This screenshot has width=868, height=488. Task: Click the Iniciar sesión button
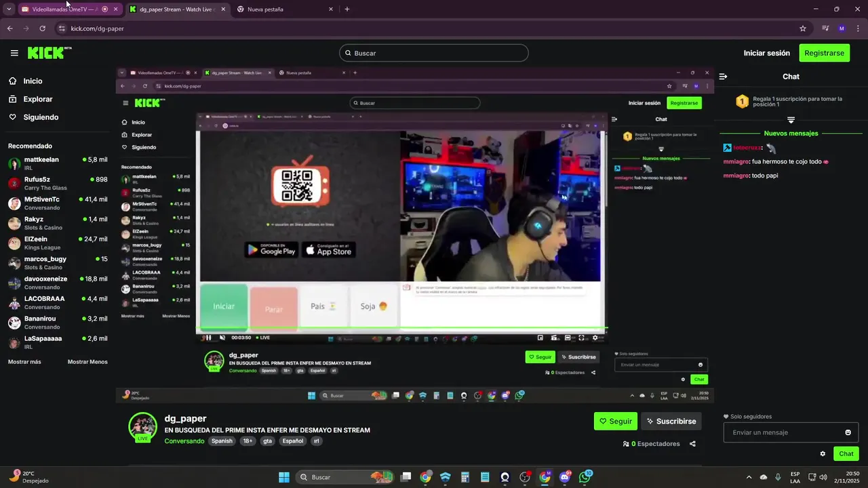(766, 53)
